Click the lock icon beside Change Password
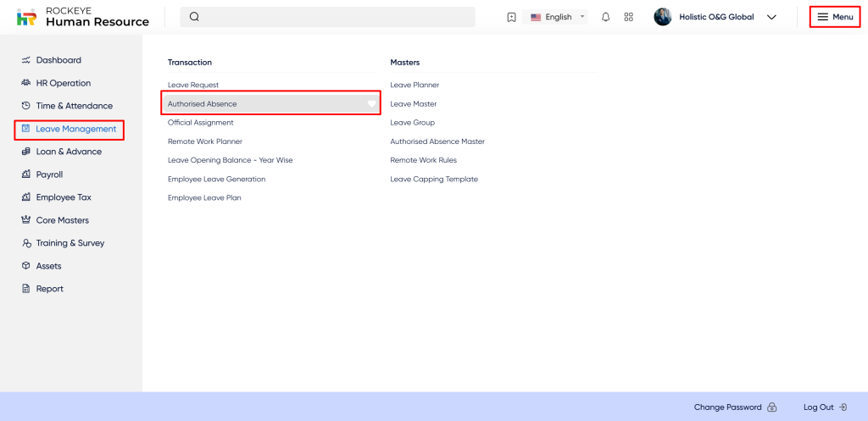This screenshot has width=868, height=421. [771, 407]
